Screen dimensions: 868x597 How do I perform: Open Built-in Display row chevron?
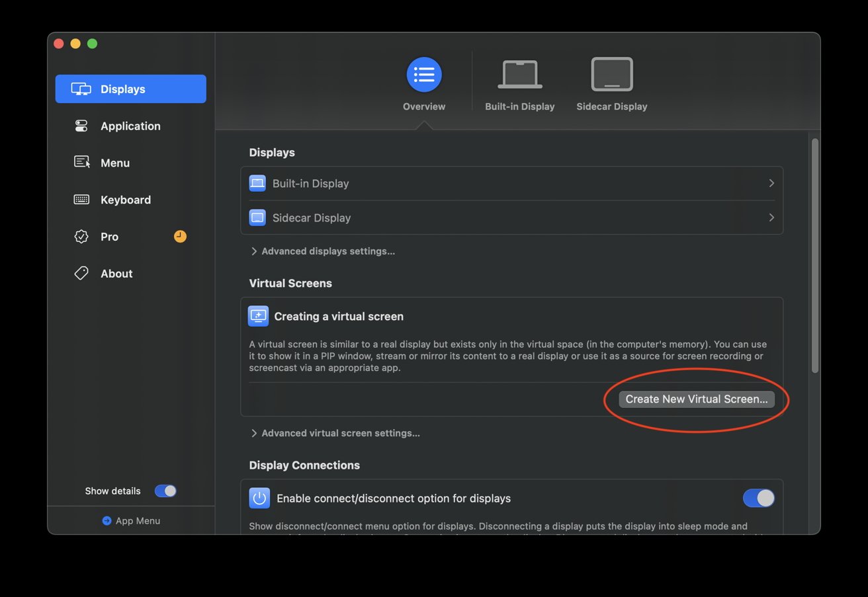tap(771, 183)
